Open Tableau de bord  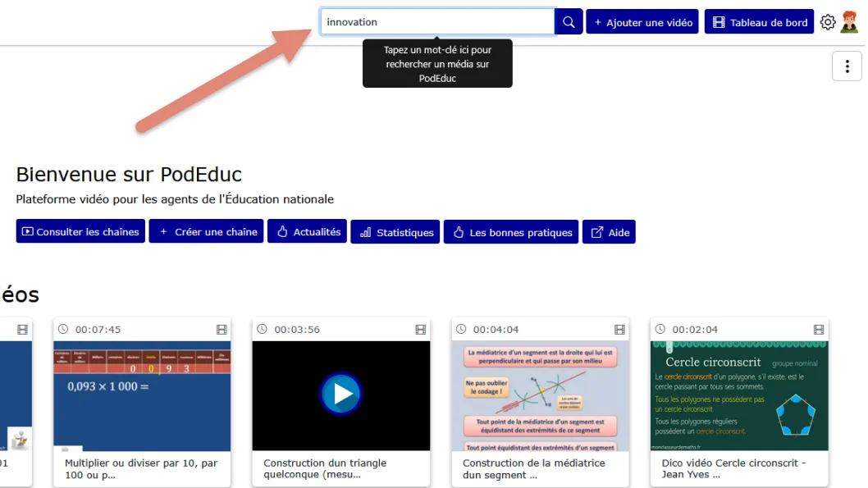click(759, 22)
